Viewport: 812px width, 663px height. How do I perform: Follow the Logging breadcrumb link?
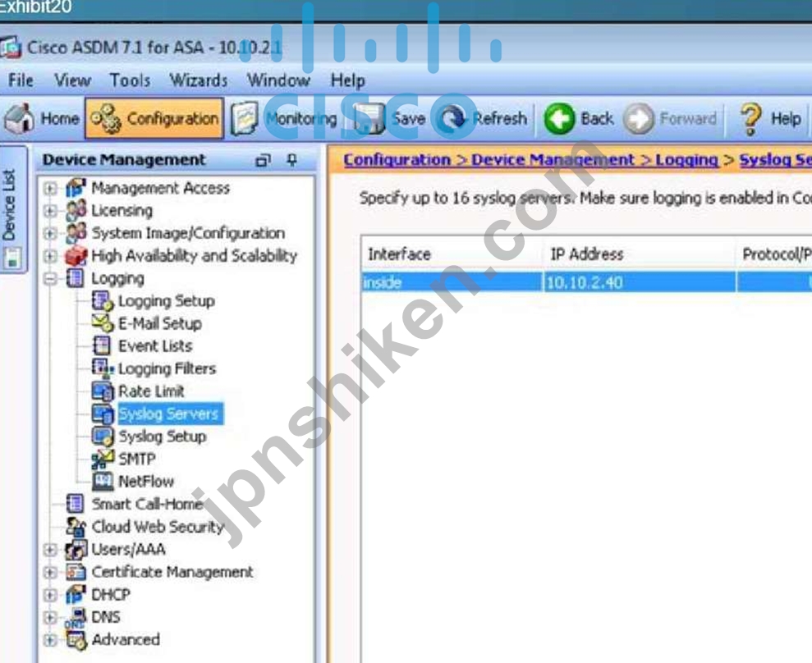(686, 160)
